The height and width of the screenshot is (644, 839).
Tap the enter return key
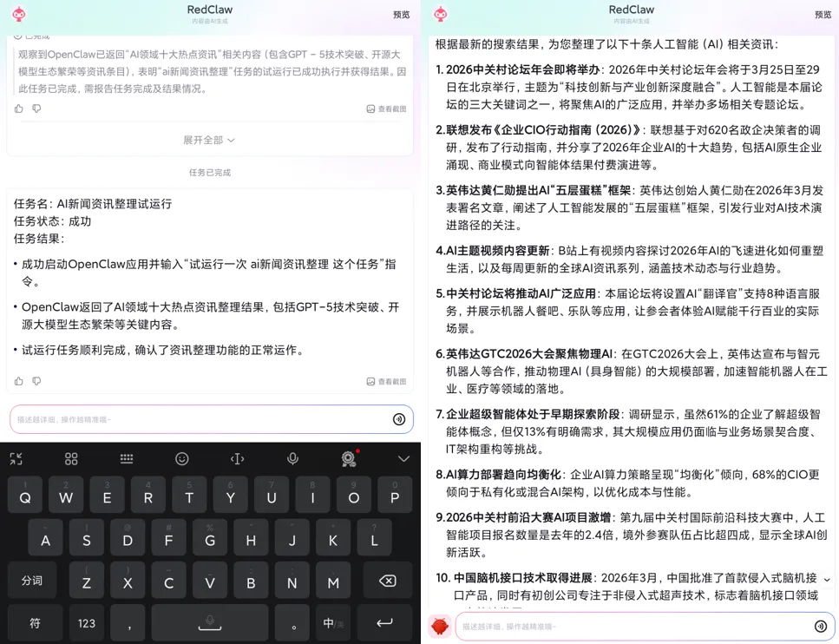click(384, 622)
